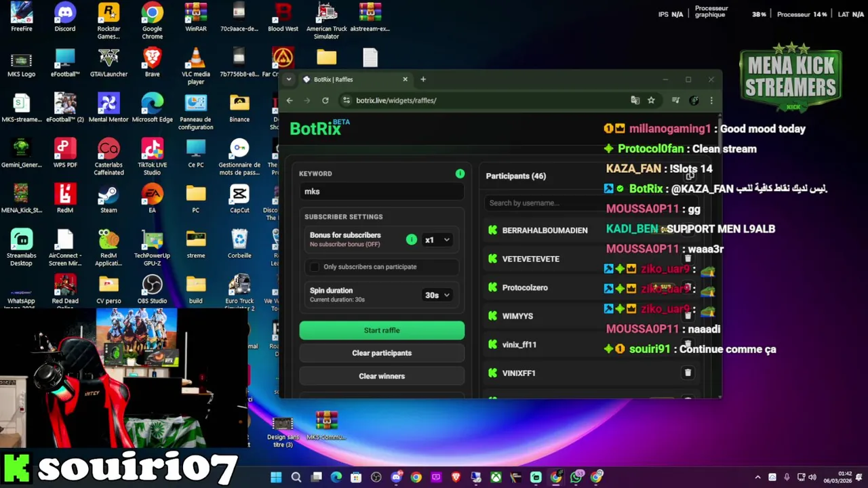Select the TikTok LIVE Studio icon
This screenshot has width=868, height=488.
click(152, 157)
